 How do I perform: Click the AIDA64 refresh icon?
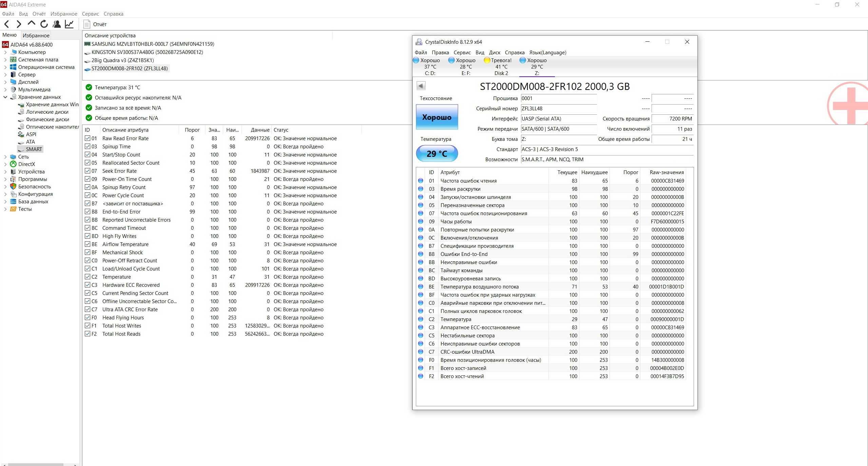44,24
